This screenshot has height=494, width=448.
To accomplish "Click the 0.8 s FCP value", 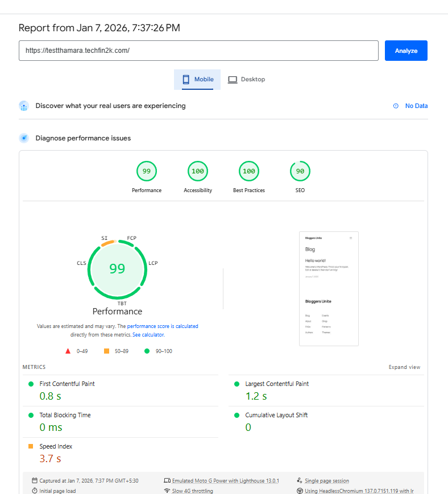I will (50, 396).
